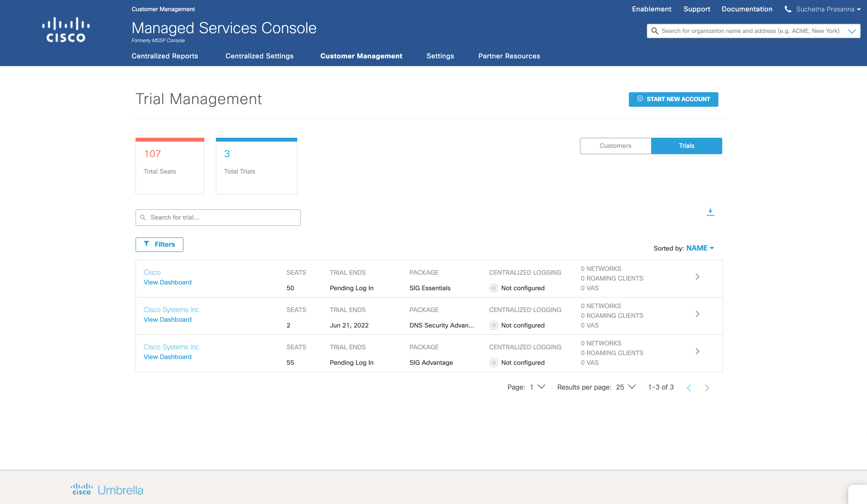Click the phone icon next to username
The height and width of the screenshot is (504, 867).
tap(788, 9)
